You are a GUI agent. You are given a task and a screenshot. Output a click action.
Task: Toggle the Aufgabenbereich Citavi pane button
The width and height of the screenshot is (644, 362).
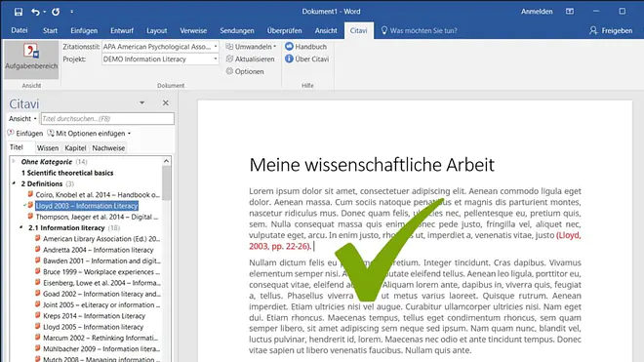coord(31,60)
